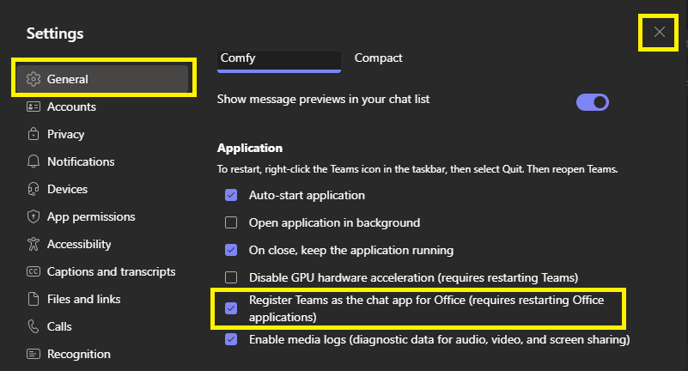Image resolution: width=688 pixels, height=371 pixels.
Task: Open Notifications using the bell icon
Action: (33, 161)
